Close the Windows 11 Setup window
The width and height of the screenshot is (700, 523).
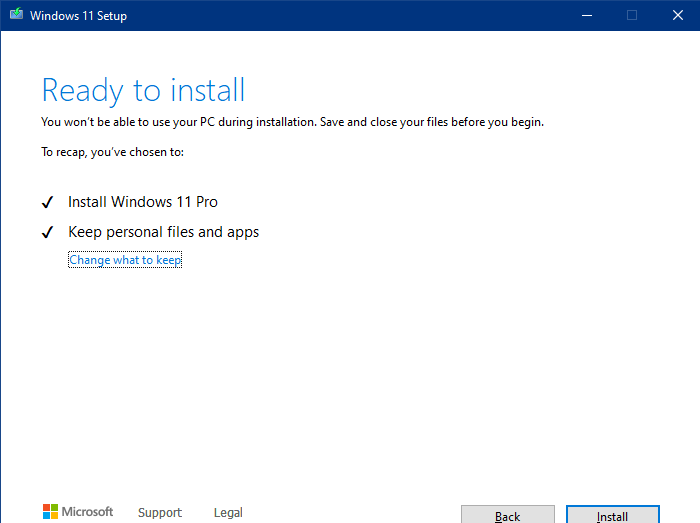[678, 15]
